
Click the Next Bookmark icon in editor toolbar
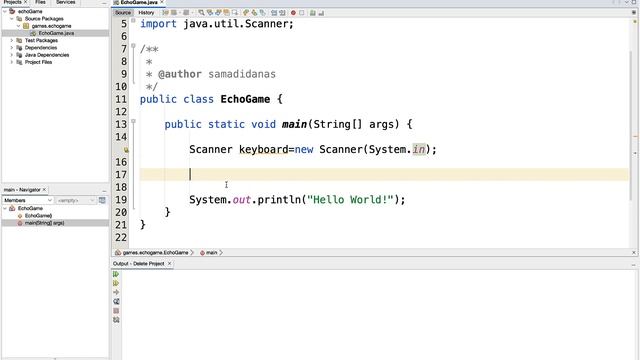tap(254, 13)
